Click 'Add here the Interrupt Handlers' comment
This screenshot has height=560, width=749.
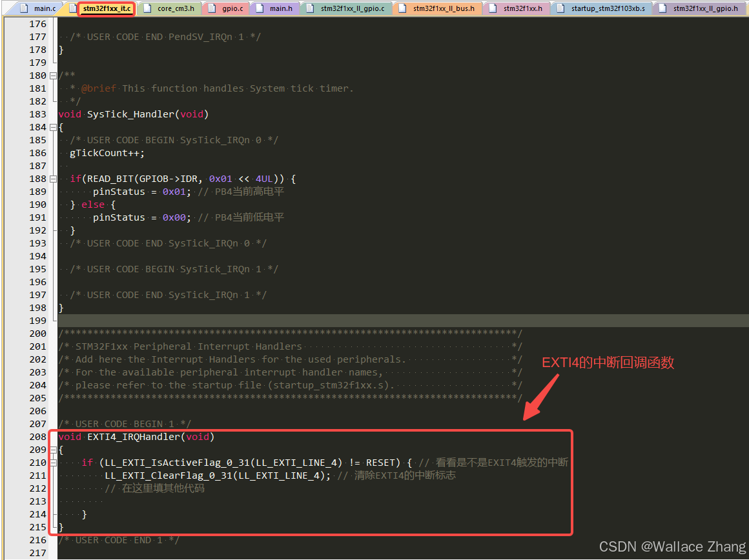(x=241, y=359)
